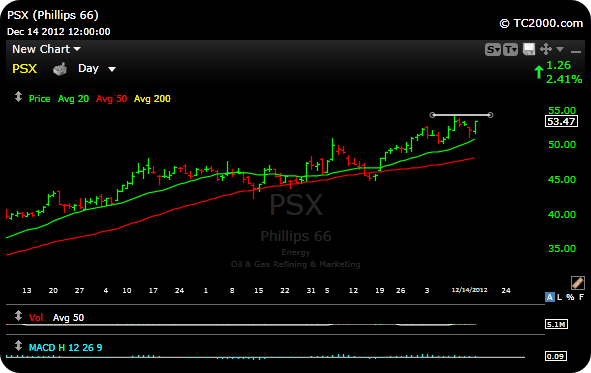
Task: Click the MACD pane up-down arrows icon
Action: pos(18,345)
